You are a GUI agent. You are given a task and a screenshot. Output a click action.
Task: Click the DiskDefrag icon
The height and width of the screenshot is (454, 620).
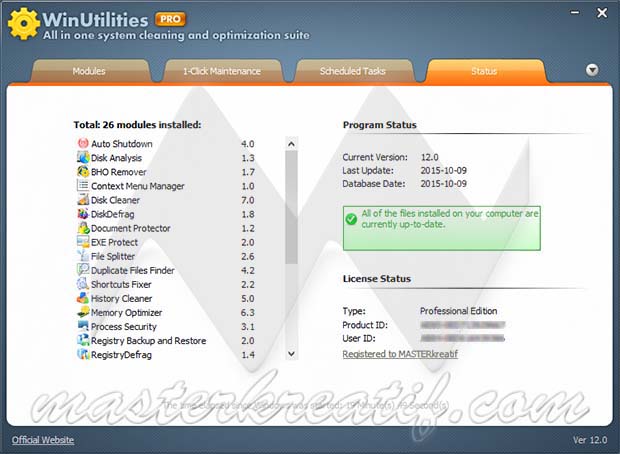click(83, 214)
